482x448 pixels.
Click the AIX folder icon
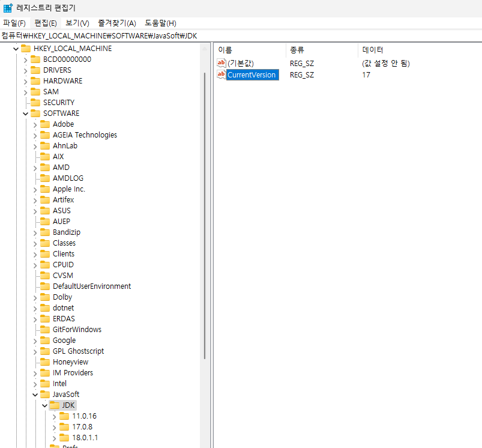pos(45,156)
